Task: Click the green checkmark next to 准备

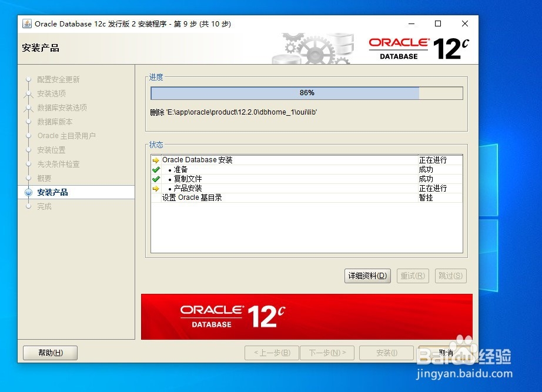Action: 155,169
